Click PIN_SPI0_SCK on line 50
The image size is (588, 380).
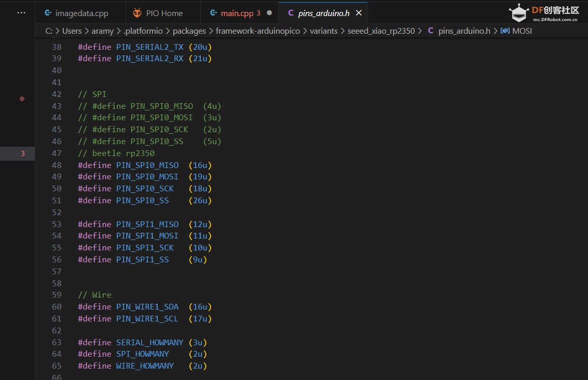(145, 189)
